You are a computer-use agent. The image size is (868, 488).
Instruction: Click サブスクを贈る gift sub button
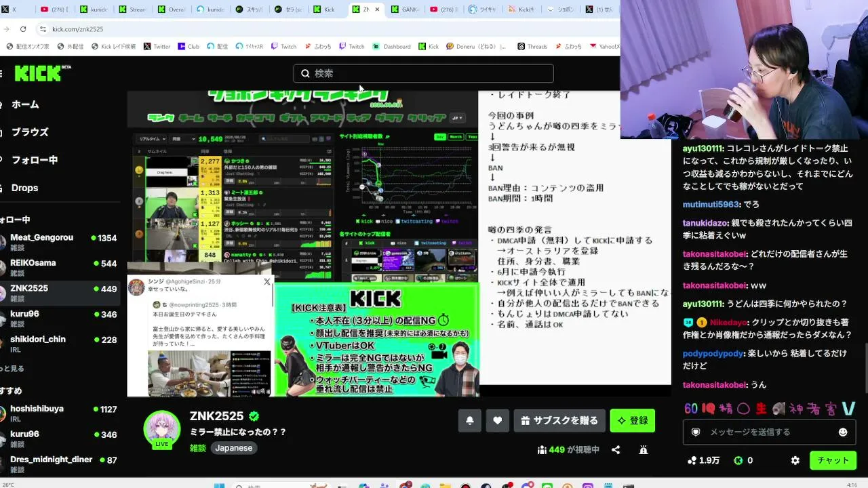pos(559,421)
